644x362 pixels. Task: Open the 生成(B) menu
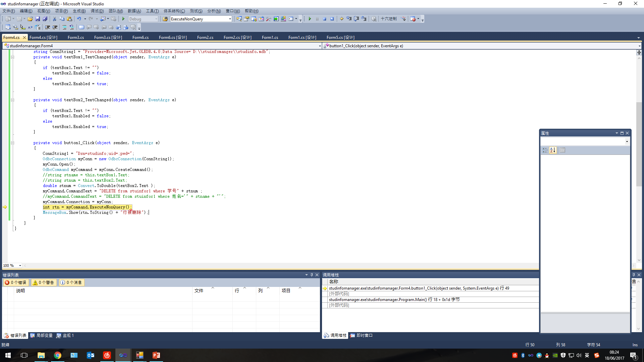tap(79, 11)
